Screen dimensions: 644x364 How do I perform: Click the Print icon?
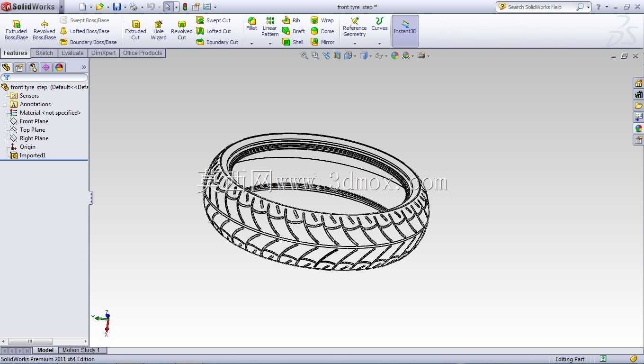click(134, 7)
